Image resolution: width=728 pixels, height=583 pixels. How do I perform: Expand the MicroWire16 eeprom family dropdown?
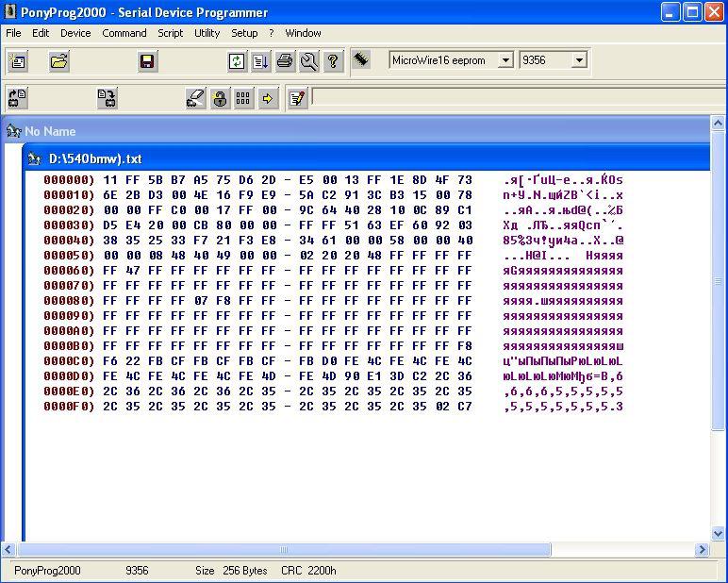(x=505, y=60)
